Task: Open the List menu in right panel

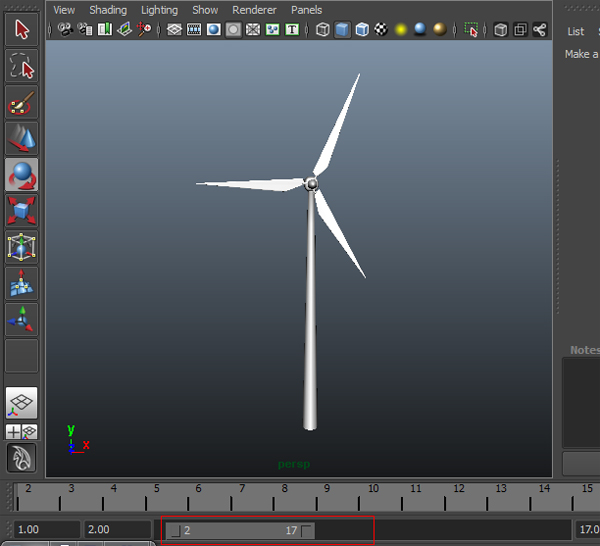Action: pyautogui.click(x=576, y=31)
